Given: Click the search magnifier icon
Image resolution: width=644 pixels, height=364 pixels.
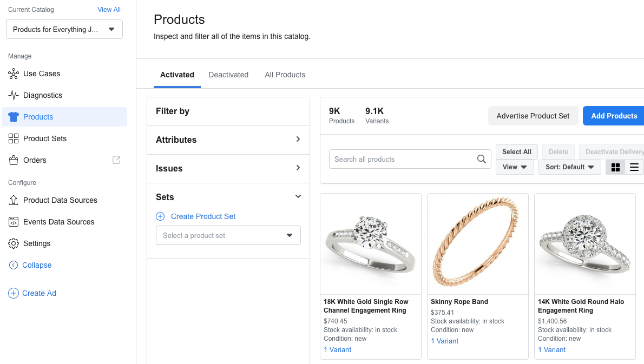Looking at the screenshot, I should click(481, 159).
